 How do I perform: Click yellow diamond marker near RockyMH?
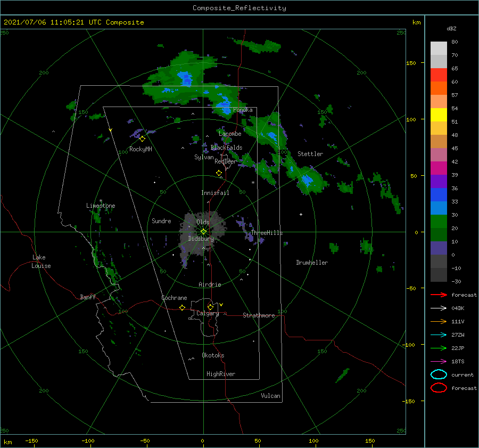tap(142, 139)
